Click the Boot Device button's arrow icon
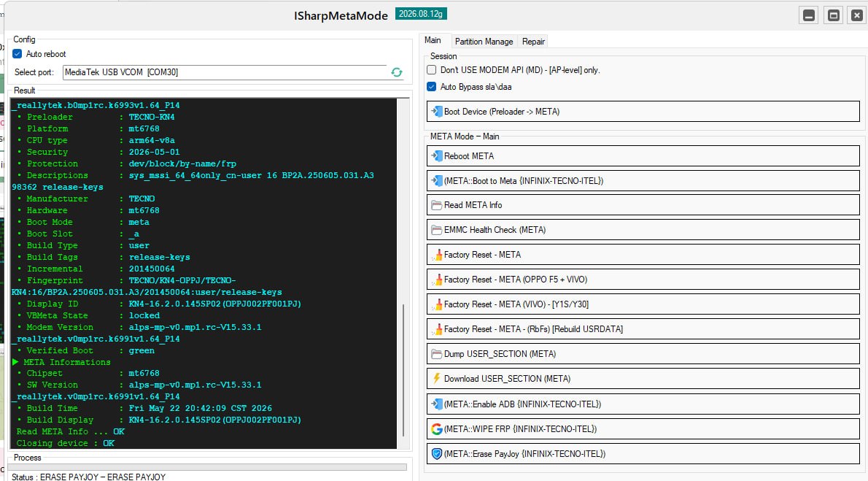 tap(436, 112)
